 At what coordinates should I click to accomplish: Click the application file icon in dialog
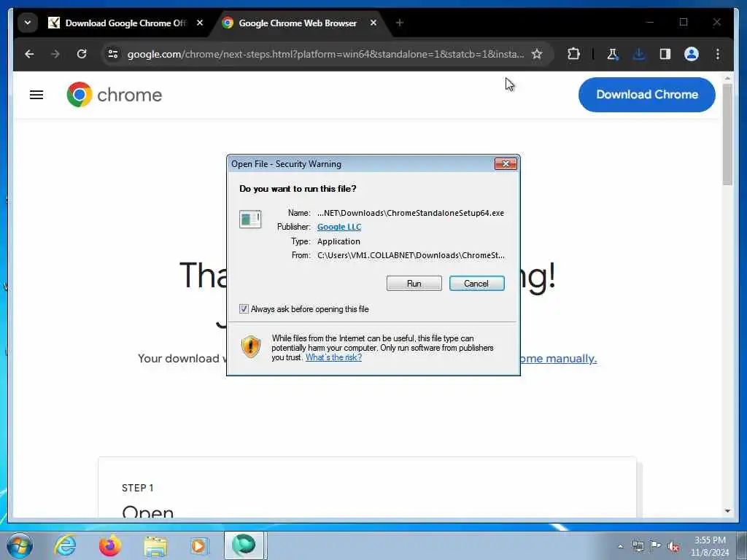(x=250, y=219)
